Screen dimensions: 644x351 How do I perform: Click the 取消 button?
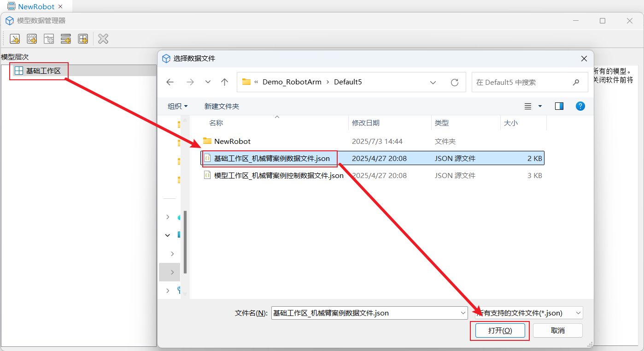point(557,331)
